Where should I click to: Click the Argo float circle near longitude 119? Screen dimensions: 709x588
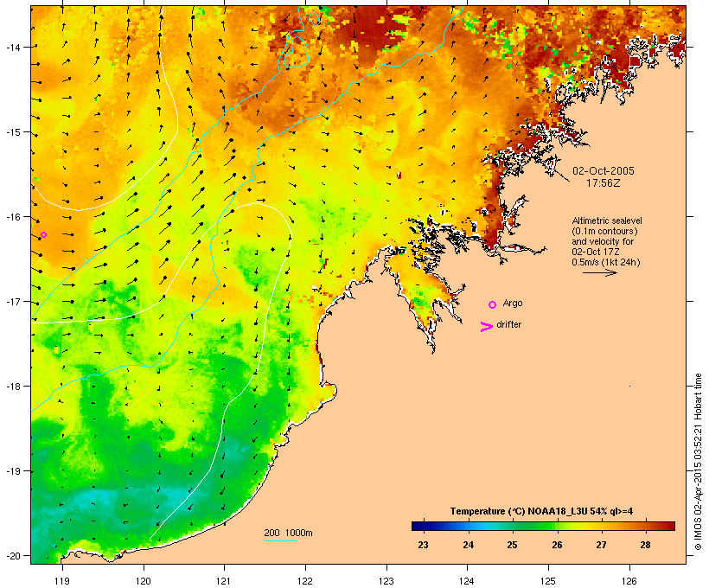(43, 234)
